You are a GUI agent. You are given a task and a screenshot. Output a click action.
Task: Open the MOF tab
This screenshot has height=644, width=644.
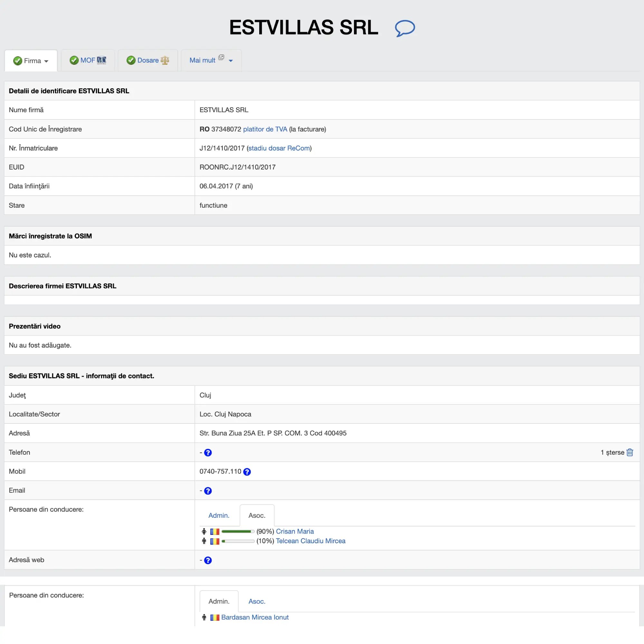click(88, 60)
